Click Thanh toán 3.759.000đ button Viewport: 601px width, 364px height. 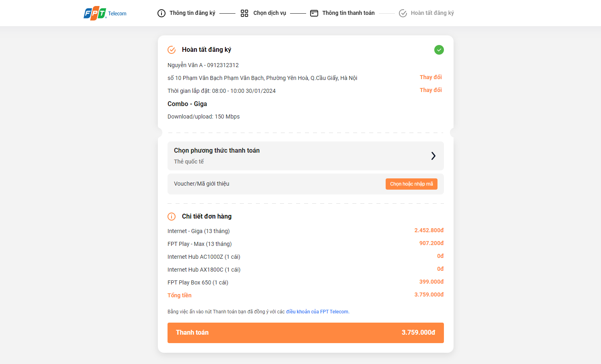[306, 333]
